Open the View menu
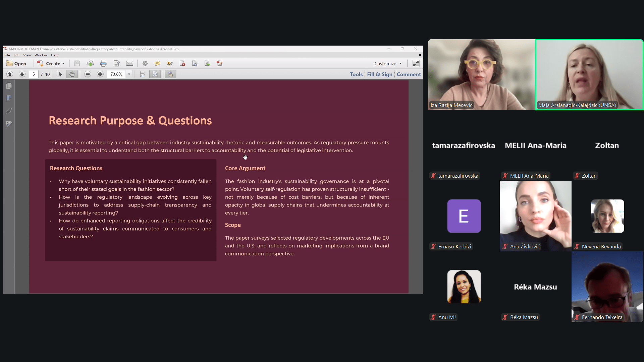 [x=27, y=55]
